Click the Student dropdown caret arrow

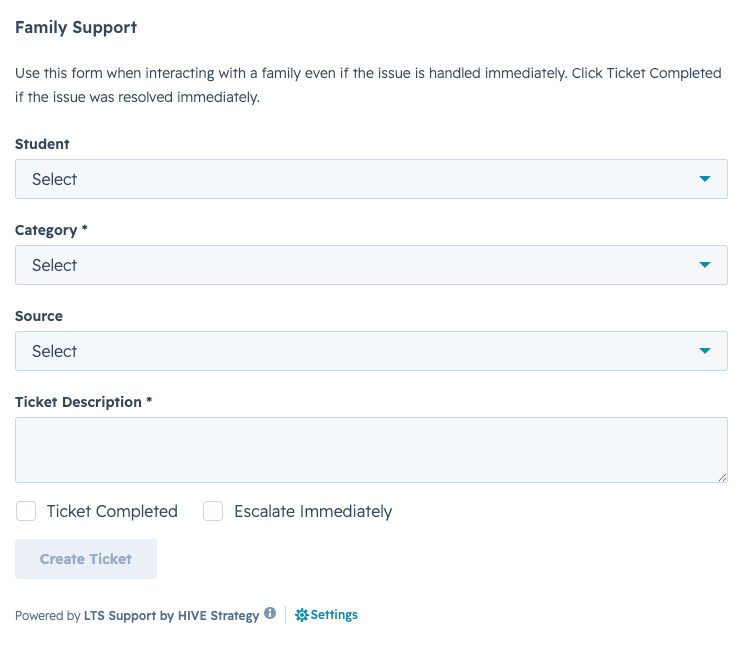[705, 179]
